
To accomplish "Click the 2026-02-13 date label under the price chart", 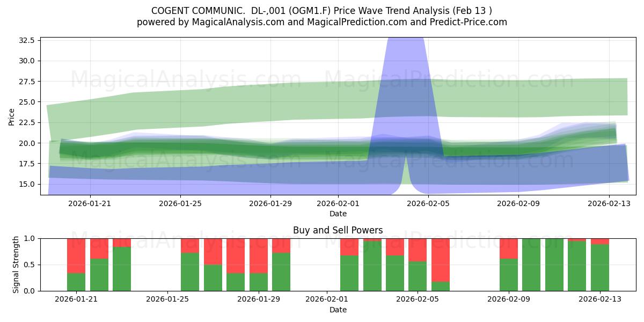I will click(609, 203).
